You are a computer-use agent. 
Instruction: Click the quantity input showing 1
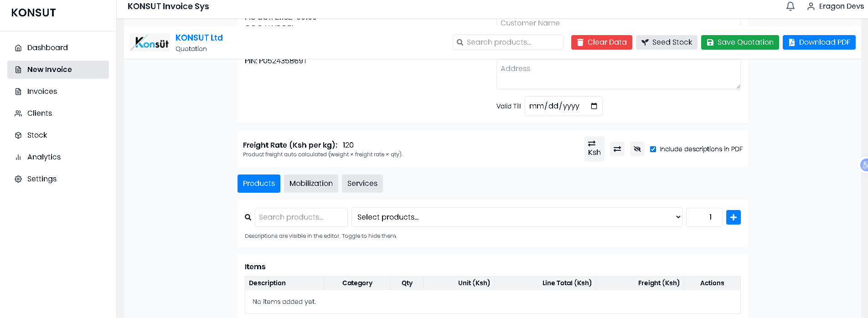click(x=704, y=217)
